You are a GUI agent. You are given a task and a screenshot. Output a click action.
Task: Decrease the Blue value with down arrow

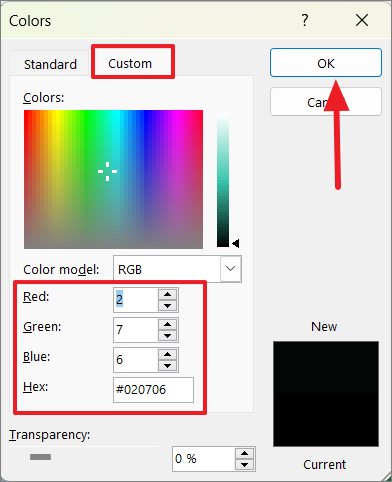coord(167,365)
